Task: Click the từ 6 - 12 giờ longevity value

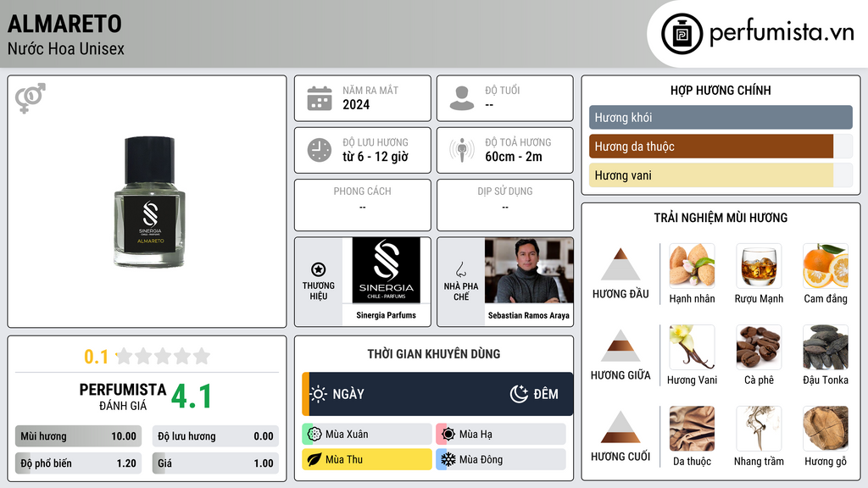Action: [376, 157]
